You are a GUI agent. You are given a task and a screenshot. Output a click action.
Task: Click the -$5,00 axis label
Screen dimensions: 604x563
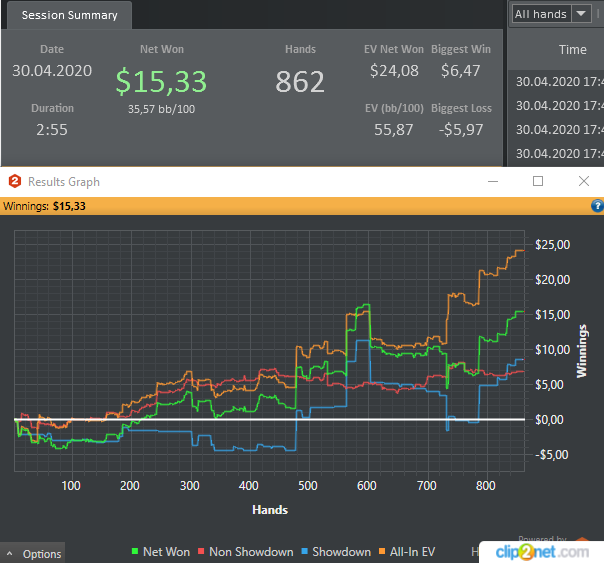(x=552, y=455)
